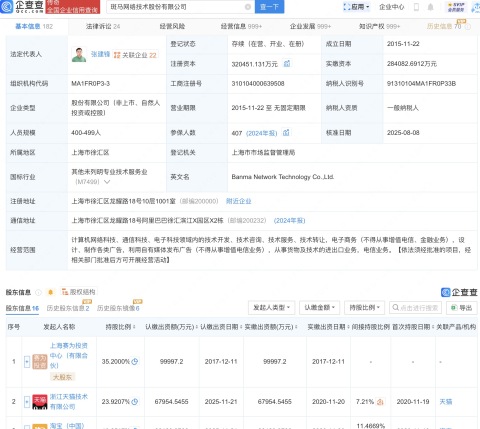The height and width of the screenshot is (429, 480).
Task: Open the notification bell in the header
Action: point(431,7)
